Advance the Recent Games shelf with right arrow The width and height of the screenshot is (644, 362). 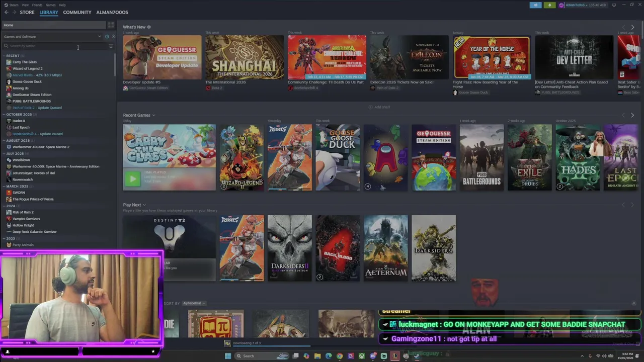tap(632, 116)
